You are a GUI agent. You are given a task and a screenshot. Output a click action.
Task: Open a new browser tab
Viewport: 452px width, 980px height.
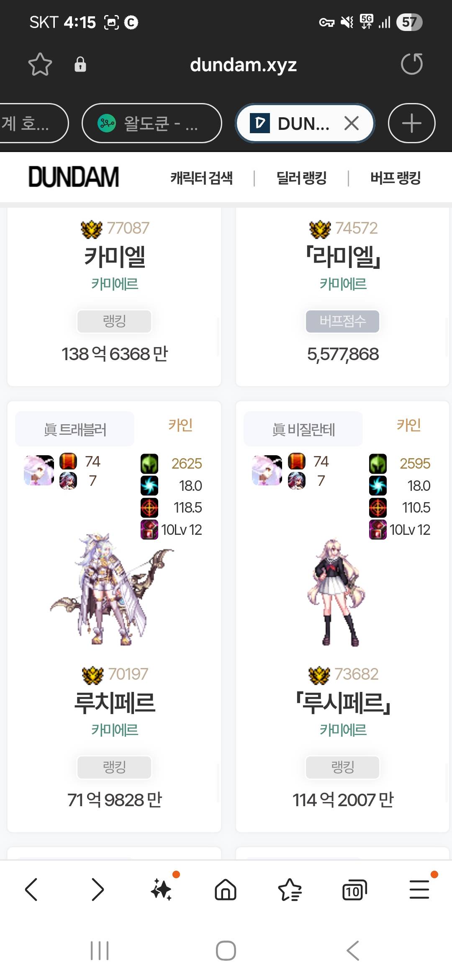(412, 123)
